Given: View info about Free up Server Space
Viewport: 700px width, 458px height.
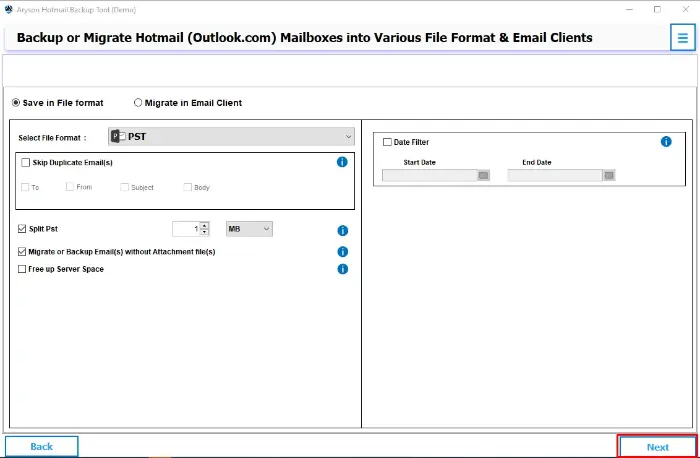Looking at the screenshot, I should (x=342, y=269).
